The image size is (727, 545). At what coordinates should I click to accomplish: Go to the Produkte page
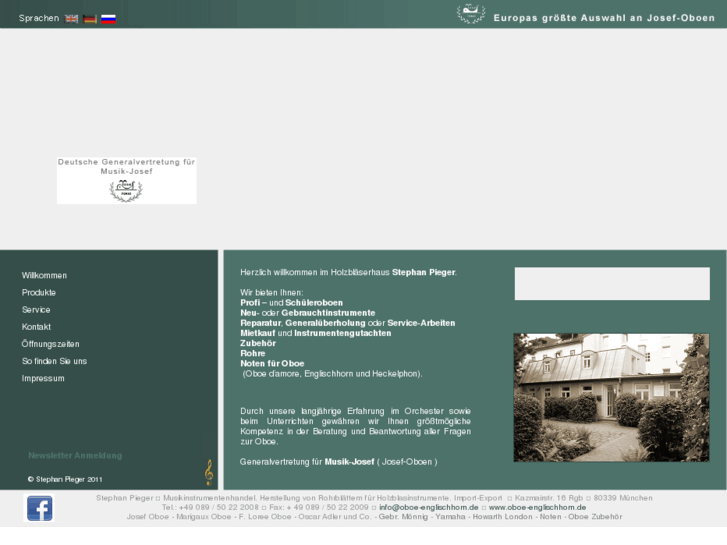[x=38, y=293]
